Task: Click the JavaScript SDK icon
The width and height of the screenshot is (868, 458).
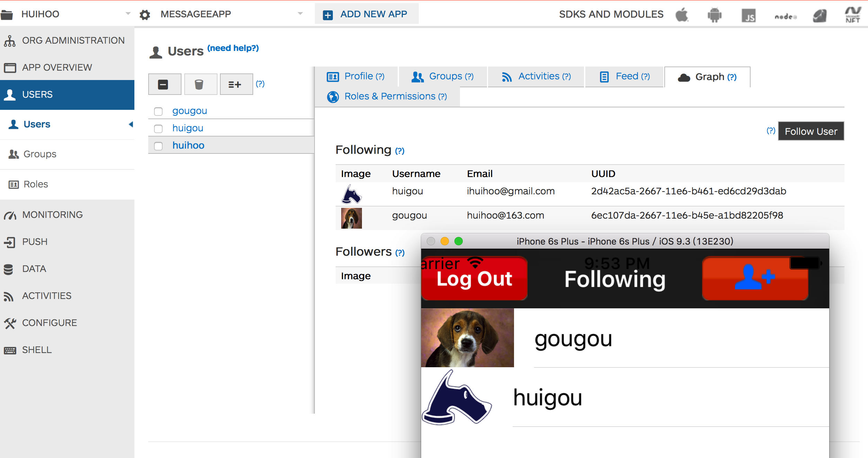Action: [x=749, y=16]
